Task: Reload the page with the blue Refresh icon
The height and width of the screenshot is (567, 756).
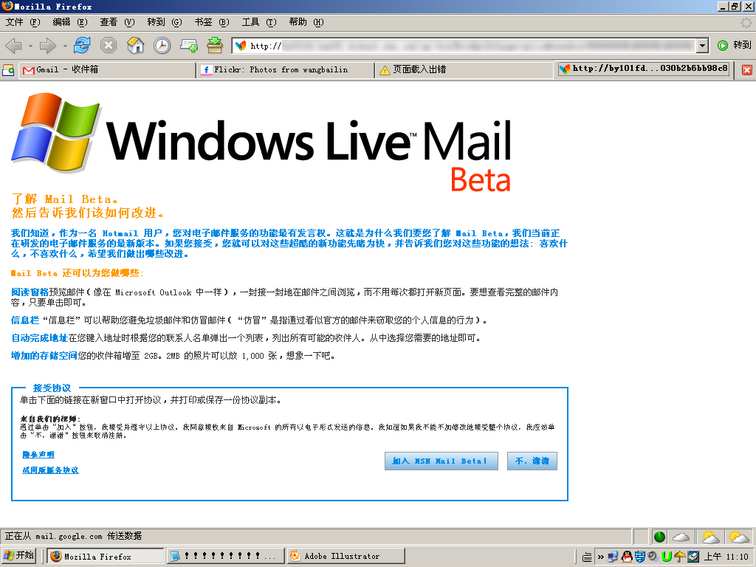Action: click(x=81, y=45)
